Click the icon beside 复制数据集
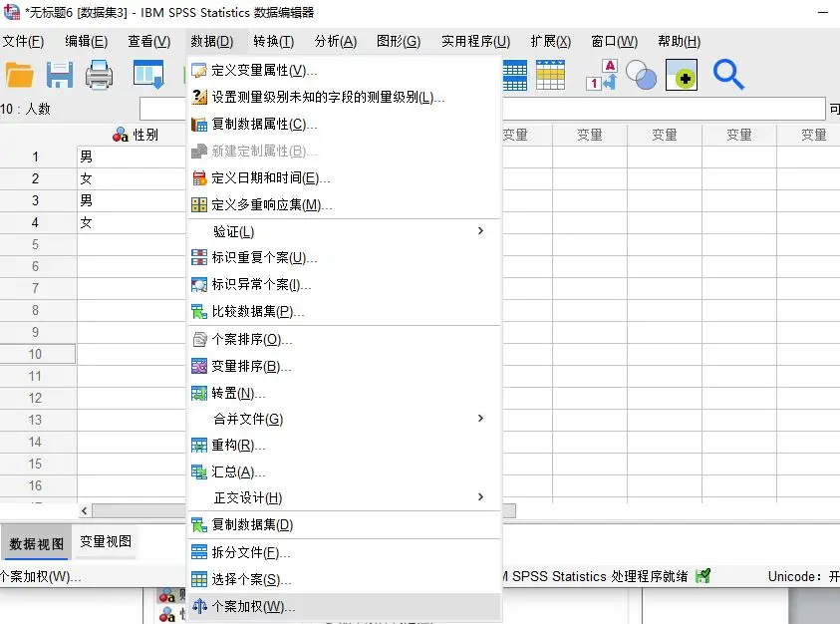This screenshot has width=840, height=624. (199, 525)
